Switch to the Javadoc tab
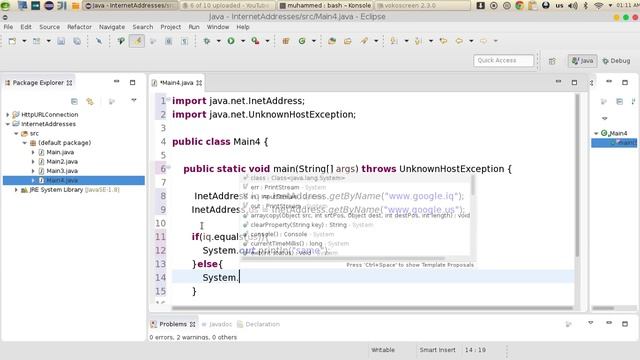The height and width of the screenshot is (360, 640). click(x=217, y=324)
